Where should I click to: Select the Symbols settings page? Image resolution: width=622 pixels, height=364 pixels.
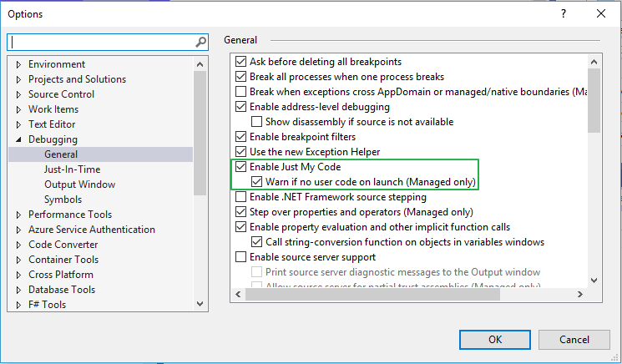click(x=63, y=200)
